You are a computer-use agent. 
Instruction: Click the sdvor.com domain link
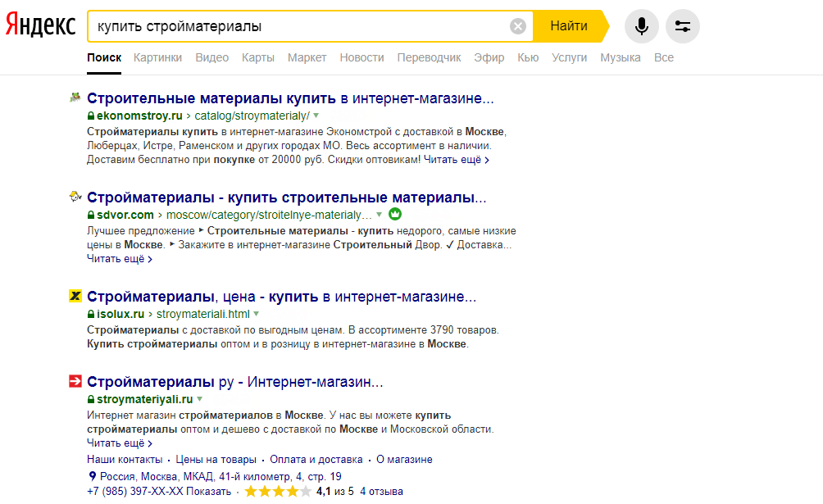[125, 215]
